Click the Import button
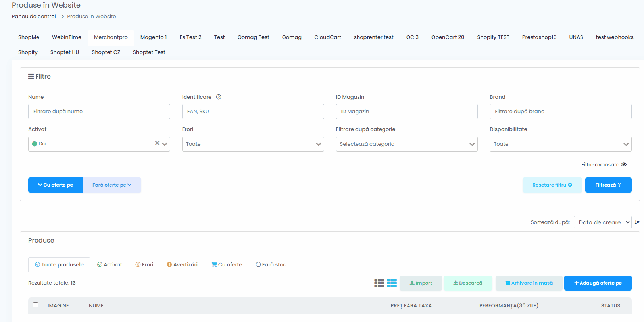 421,283
